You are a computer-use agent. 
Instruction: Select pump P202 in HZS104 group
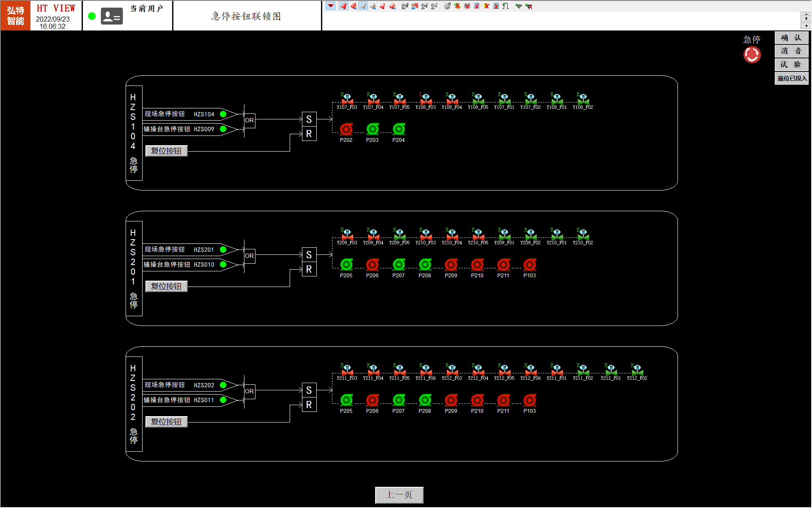[346, 129]
